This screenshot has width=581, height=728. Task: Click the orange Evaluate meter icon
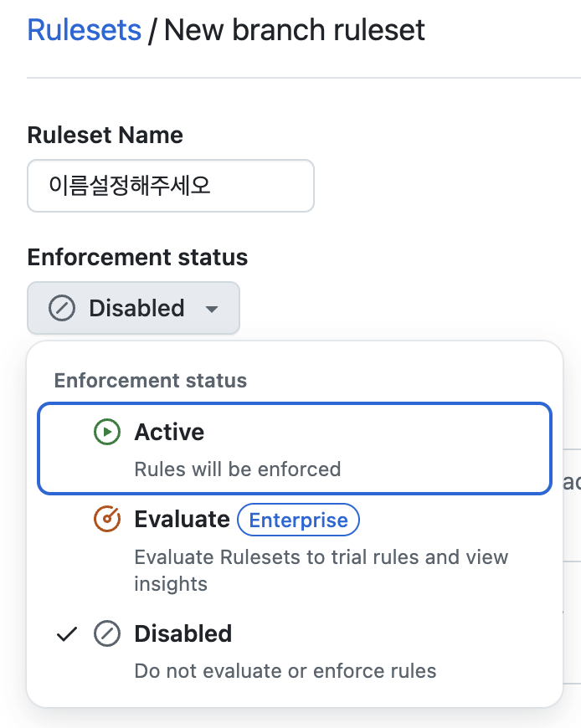[x=106, y=520]
